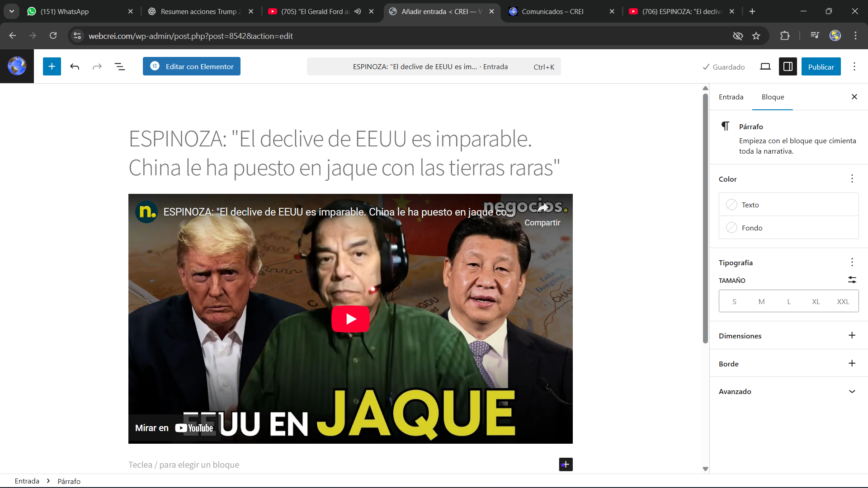
Task: Click the block inserter plus button
Action: point(52,66)
